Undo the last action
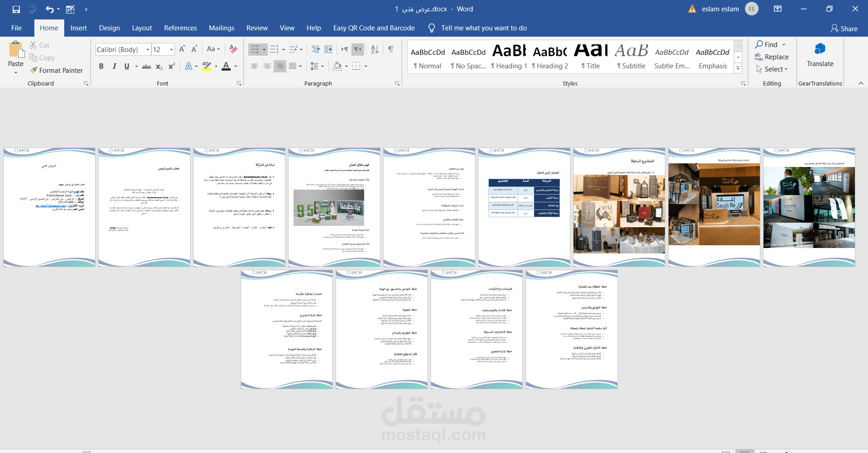868x453 pixels. click(x=50, y=9)
